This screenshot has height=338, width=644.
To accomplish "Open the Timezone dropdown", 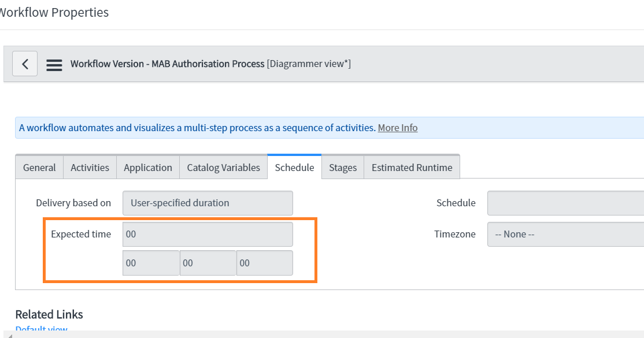I will [x=565, y=234].
